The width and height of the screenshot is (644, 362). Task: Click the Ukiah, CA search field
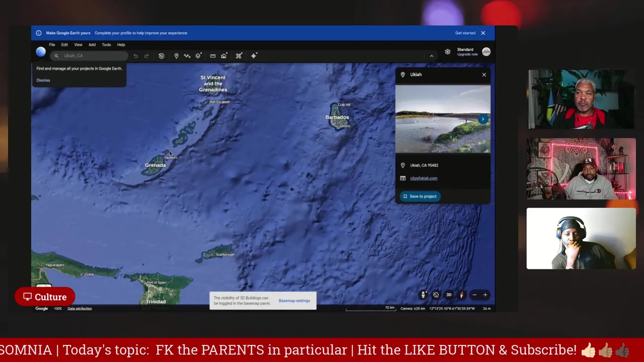click(x=90, y=56)
